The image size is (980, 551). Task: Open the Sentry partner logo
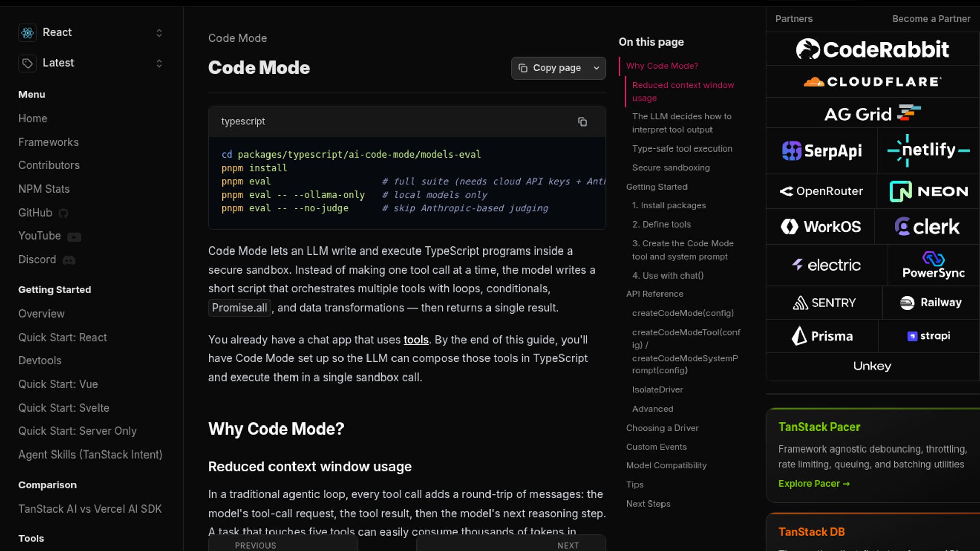click(824, 303)
